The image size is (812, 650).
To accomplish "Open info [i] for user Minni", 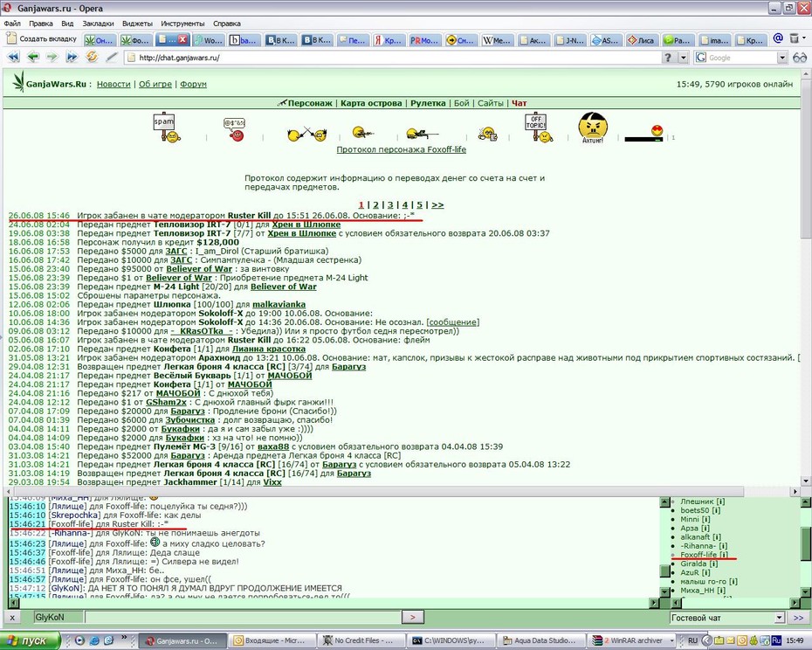I will (x=706, y=519).
